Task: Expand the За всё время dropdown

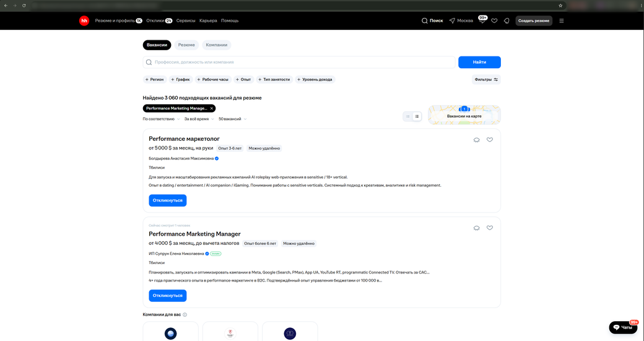Action: [199, 119]
